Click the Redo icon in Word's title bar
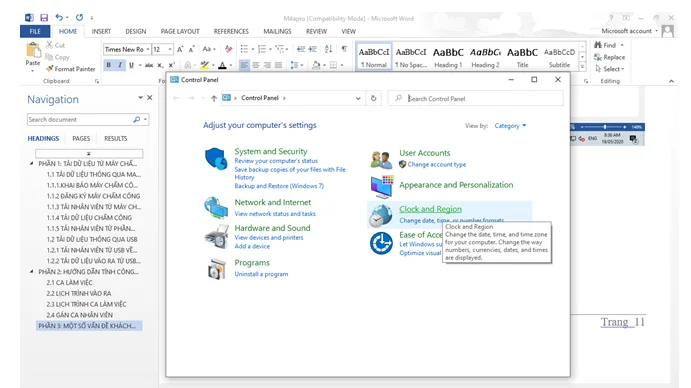 (x=79, y=18)
